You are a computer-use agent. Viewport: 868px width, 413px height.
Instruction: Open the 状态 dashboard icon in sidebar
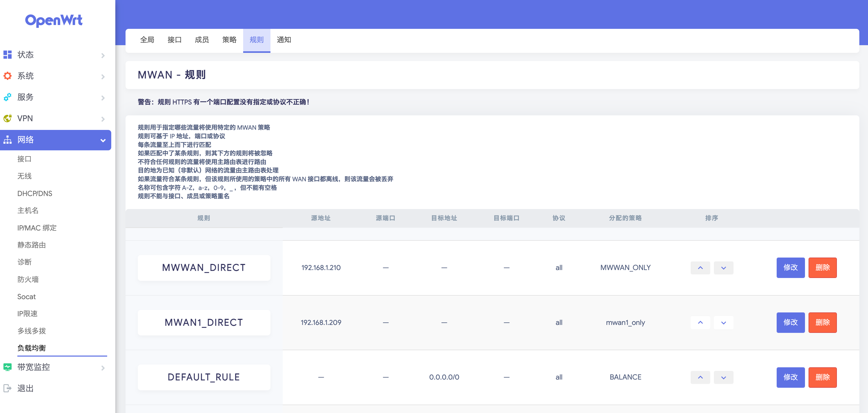[7, 55]
